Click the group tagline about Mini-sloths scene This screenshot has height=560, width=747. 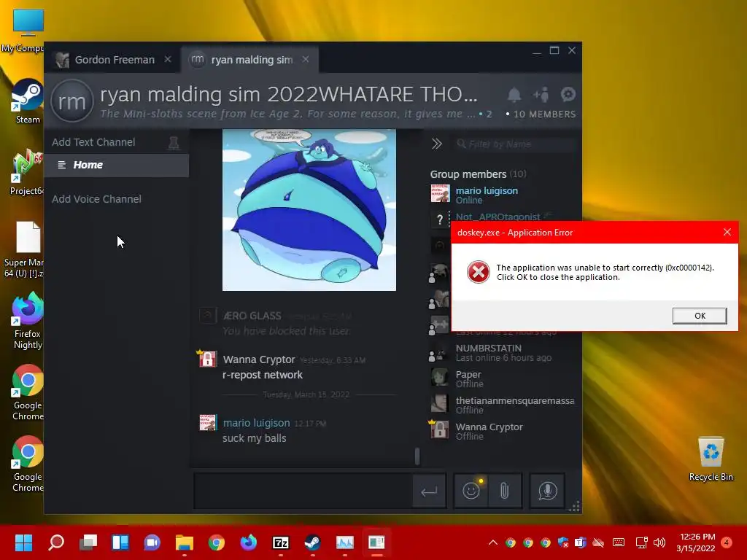click(287, 114)
